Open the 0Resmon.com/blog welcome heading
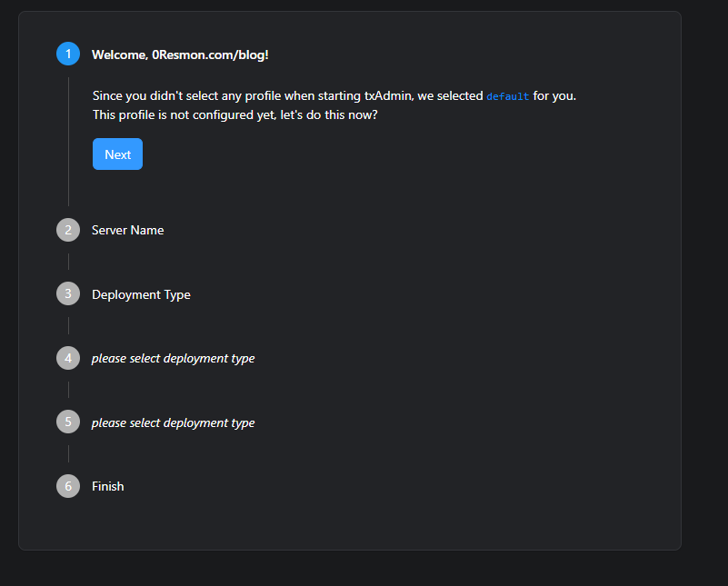Screen dimensions: 728x586 [180, 55]
